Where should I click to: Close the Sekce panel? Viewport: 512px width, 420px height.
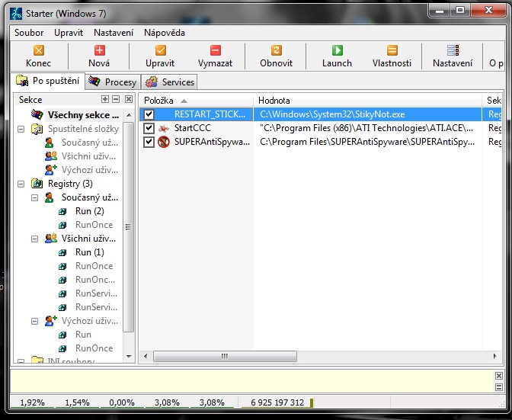click(x=129, y=99)
